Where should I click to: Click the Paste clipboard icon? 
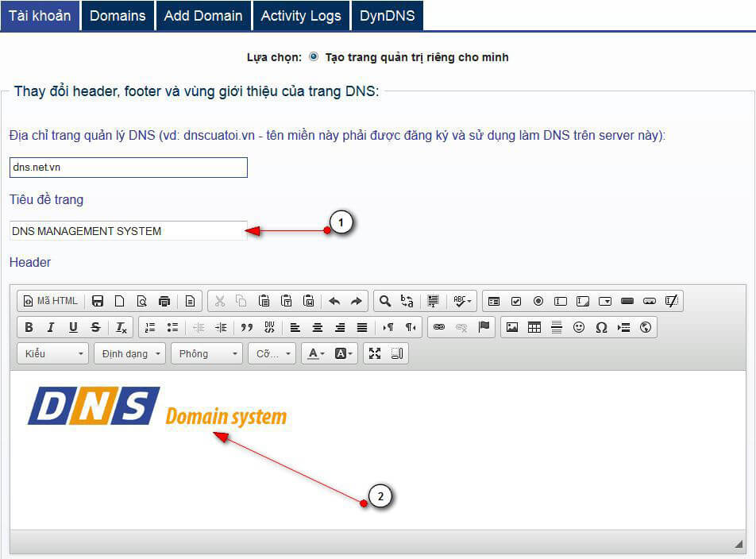pos(264,301)
